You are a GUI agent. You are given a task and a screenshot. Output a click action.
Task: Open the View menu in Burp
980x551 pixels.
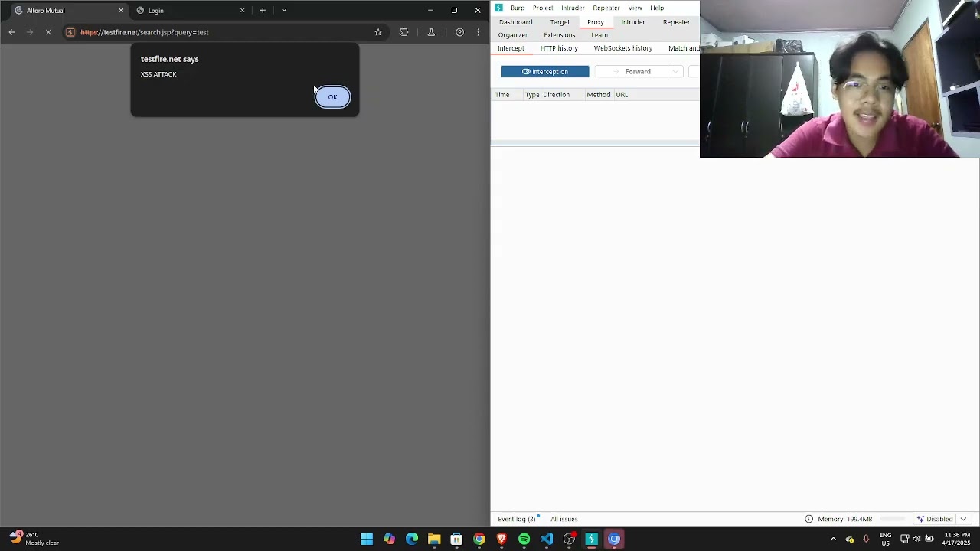tap(635, 8)
